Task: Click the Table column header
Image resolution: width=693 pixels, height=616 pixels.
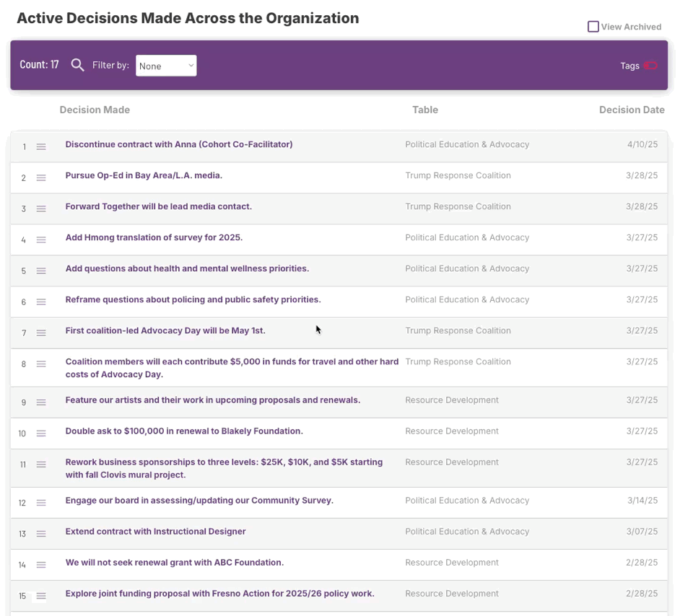Action: coord(425,110)
